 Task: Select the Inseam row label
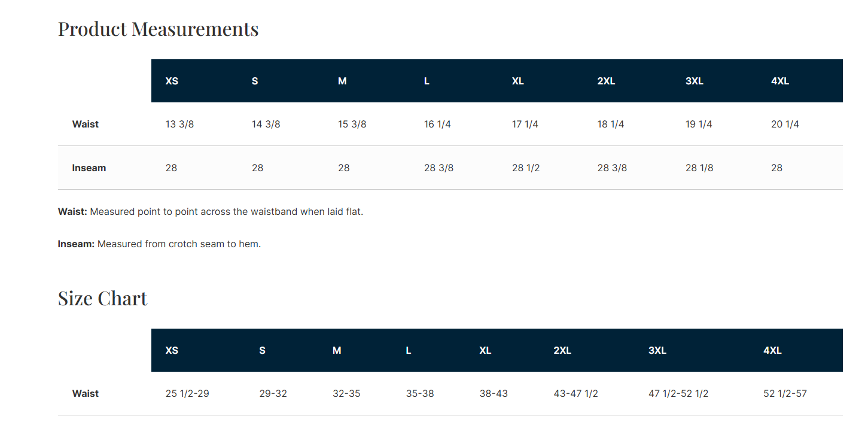(89, 168)
